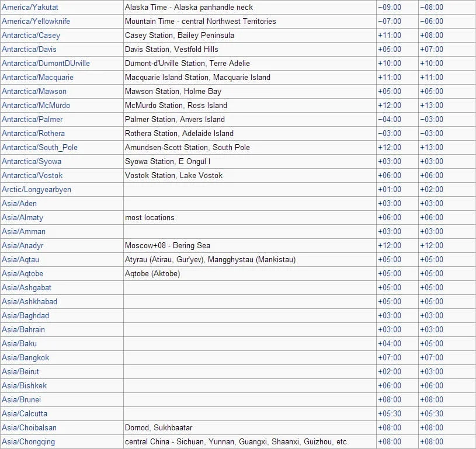
Task: Open the Antarctica/DumontDUrville link
Action: pyautogui.click(x=46, y=64)
